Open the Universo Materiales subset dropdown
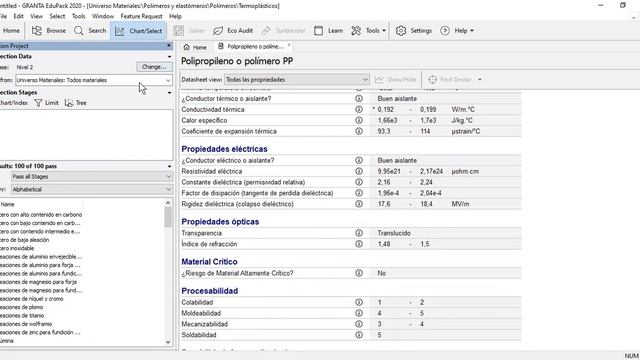 (x=93, y=80)
